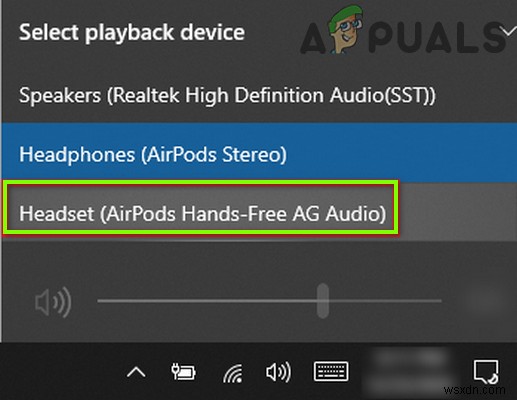Collapse the playback device list chevron
Image resolution: width=517 pixels, height=400 pixels.
[x=508, y=32]
